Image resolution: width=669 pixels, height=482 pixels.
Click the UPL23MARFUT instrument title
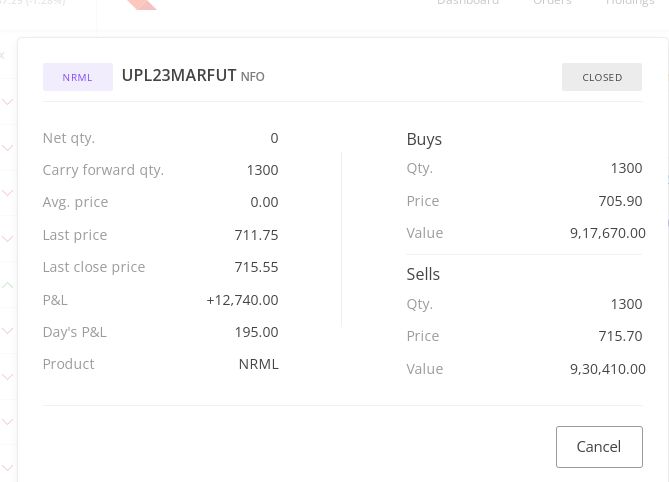click(179, 75)
